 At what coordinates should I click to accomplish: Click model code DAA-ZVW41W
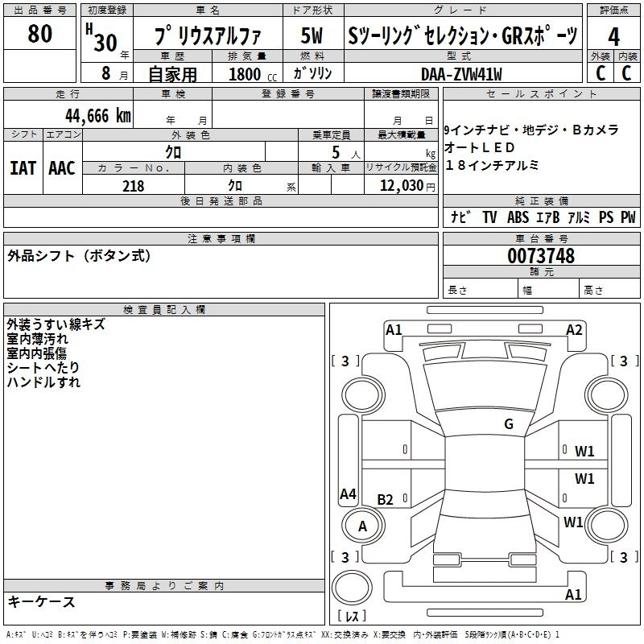coord(461,74)
